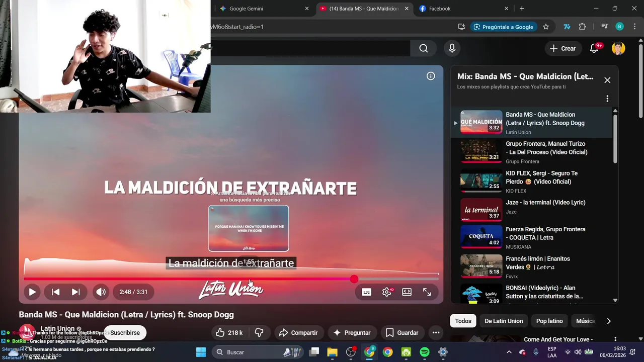Open Fuerza Regida COQUETA playlist entry

531,237
